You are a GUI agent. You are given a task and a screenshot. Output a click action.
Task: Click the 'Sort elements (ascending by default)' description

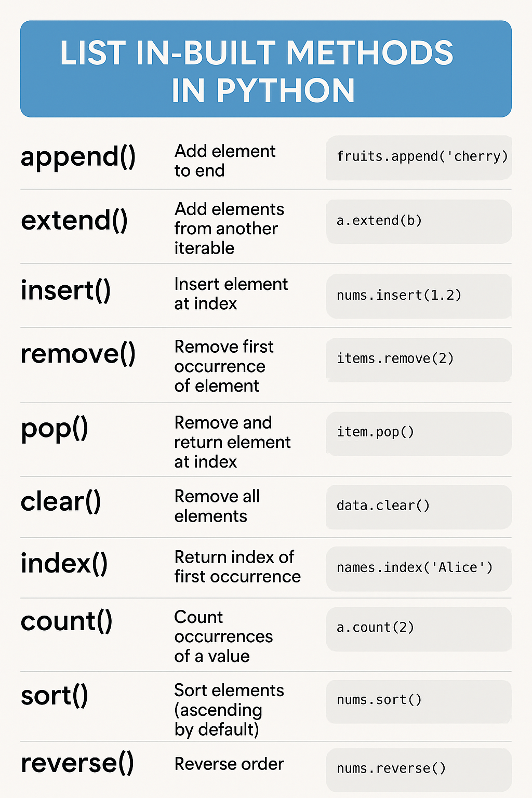pyautogui.click(x=229, y=710)
